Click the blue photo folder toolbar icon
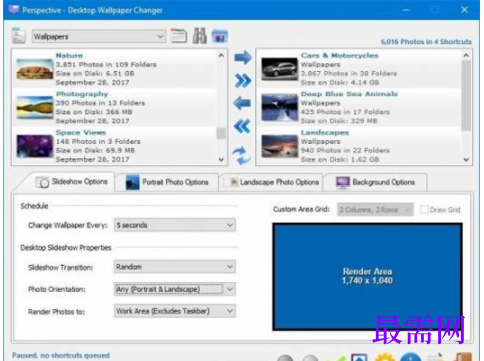 pyautogui.click(x=220, y=36)
